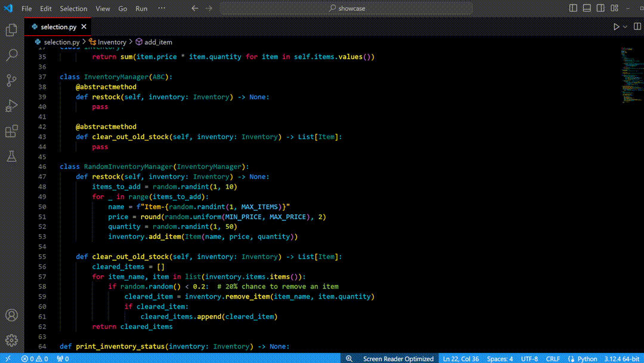
Task: Click the VS Code logo icon
Action: coord(8,8)
